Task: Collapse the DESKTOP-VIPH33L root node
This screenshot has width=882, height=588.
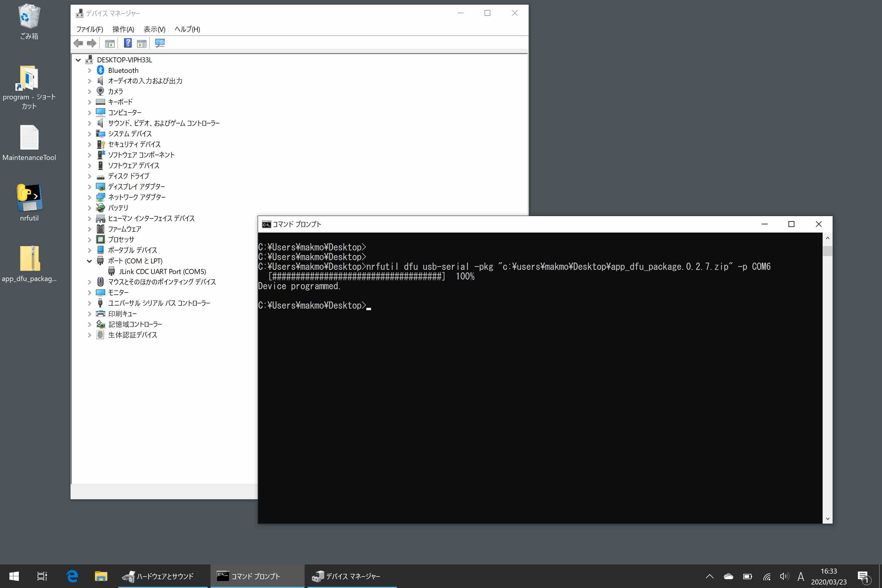Action: pos(78,60)
